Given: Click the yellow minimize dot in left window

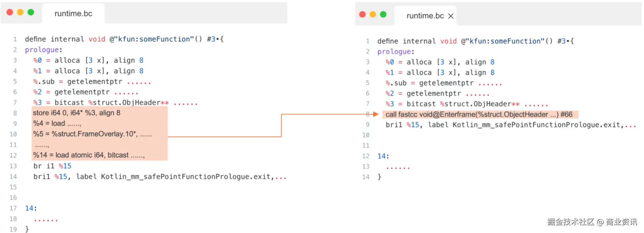Looking at the screenshot, I should (20, 12).
